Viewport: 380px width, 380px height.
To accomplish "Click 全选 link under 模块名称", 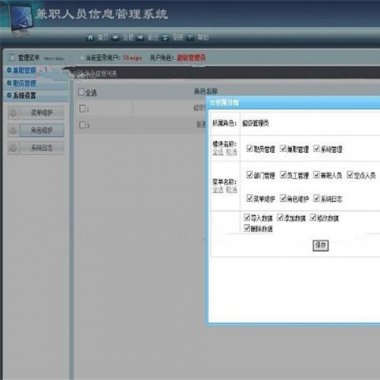I will pyautogui.click(x=218, y=152).
